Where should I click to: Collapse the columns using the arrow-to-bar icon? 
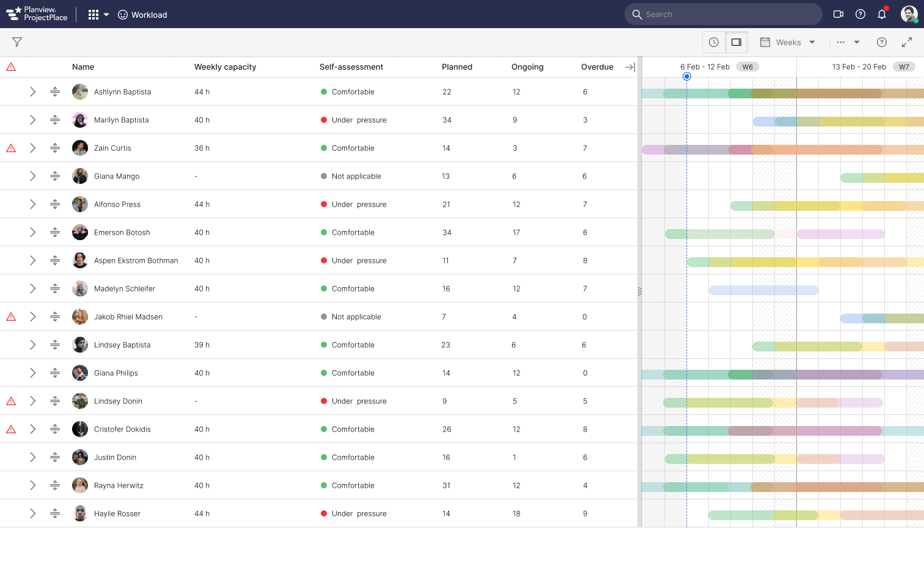tap(629, 67)
